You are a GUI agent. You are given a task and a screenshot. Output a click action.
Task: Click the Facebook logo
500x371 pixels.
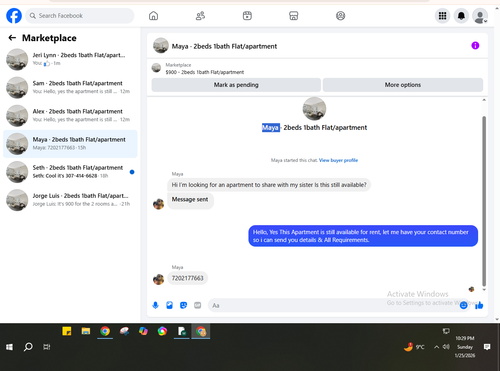(x=14, y=16)
